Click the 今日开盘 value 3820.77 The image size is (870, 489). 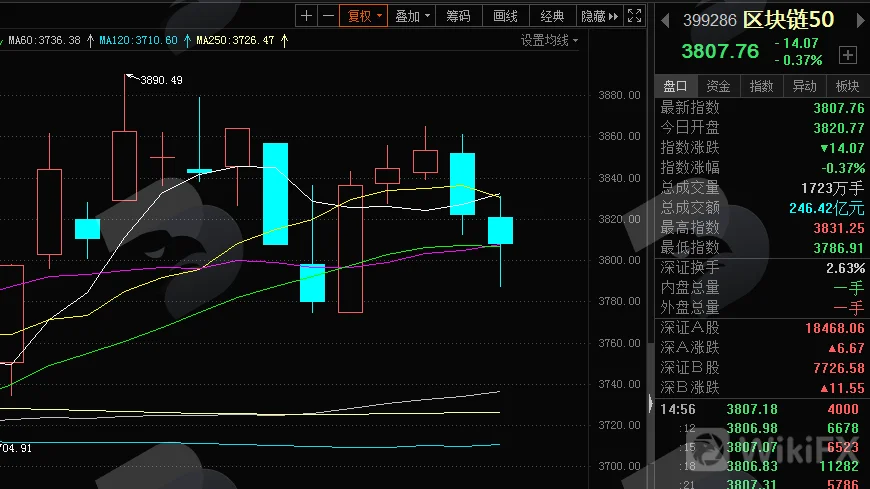[839, 128]
